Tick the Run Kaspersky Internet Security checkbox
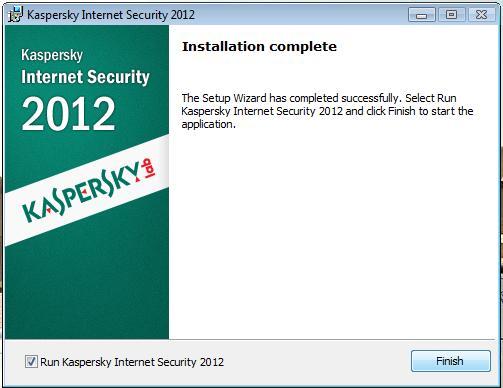This screenshot has width=503, height=388. 31,361
